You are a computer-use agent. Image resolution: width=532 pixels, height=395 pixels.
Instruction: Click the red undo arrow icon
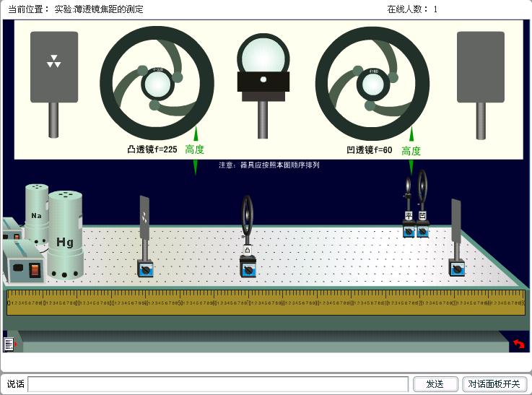pos(518,344)
